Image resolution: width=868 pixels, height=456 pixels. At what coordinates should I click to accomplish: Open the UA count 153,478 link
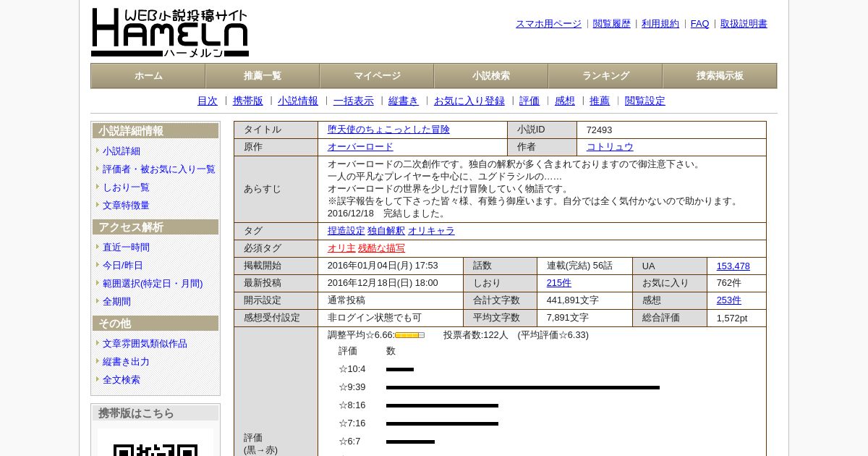pos(733,266)
